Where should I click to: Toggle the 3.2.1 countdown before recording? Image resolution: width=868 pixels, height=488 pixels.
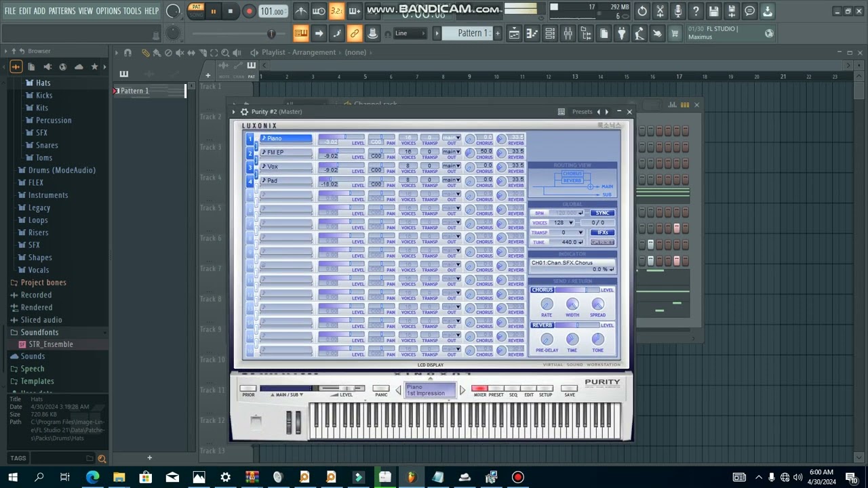click(336, 11)
